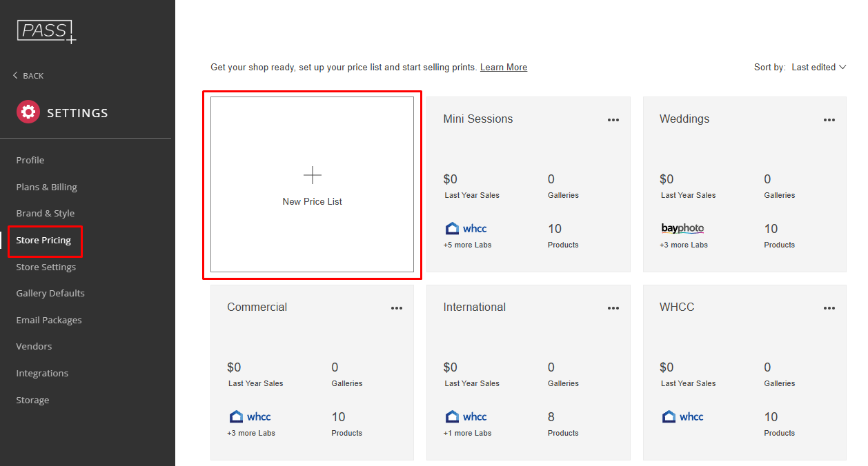Open the Learn More link
868x466 pixels.
coord(503,67)
